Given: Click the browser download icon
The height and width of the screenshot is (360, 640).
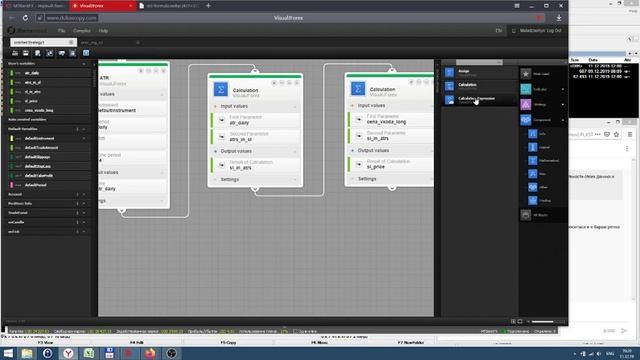Looking at the screenshot, I should coord(559,18).
